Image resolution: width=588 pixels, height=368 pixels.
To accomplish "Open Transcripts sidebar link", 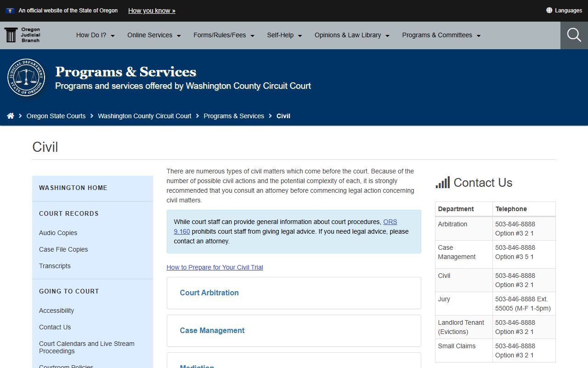I will 55,266.
